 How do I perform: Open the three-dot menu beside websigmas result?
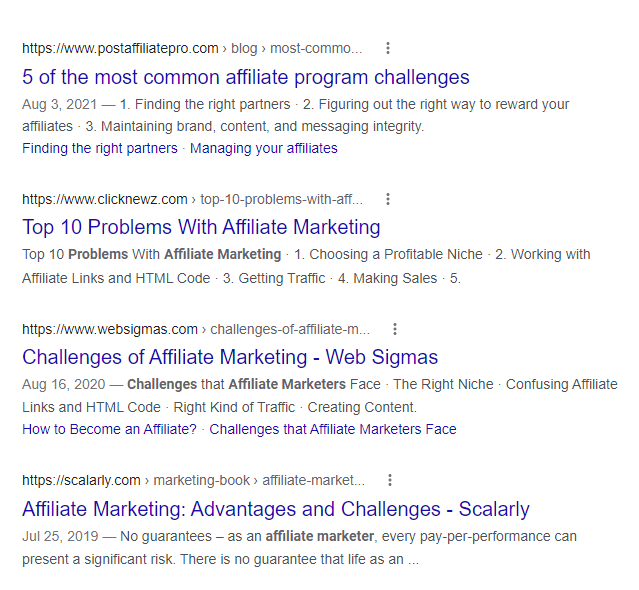pos(395,329)
